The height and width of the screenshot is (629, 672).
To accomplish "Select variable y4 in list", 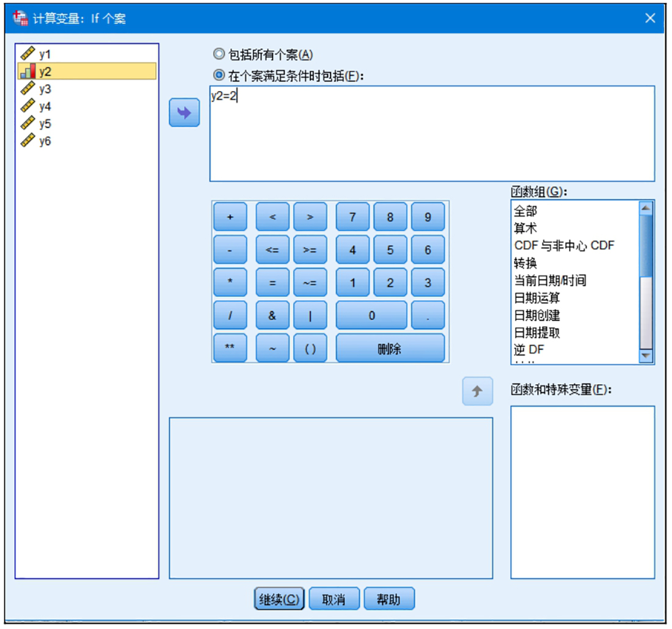I will pos(87,106).
